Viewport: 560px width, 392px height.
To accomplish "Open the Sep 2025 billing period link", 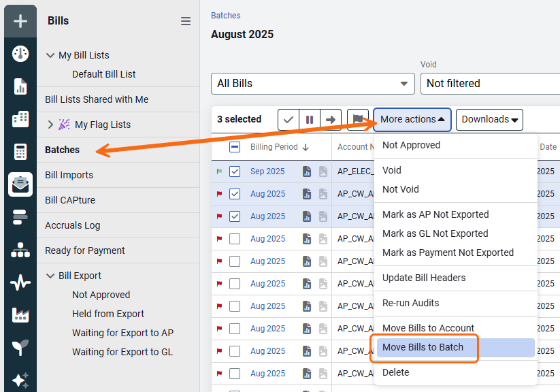I will 267,171.
